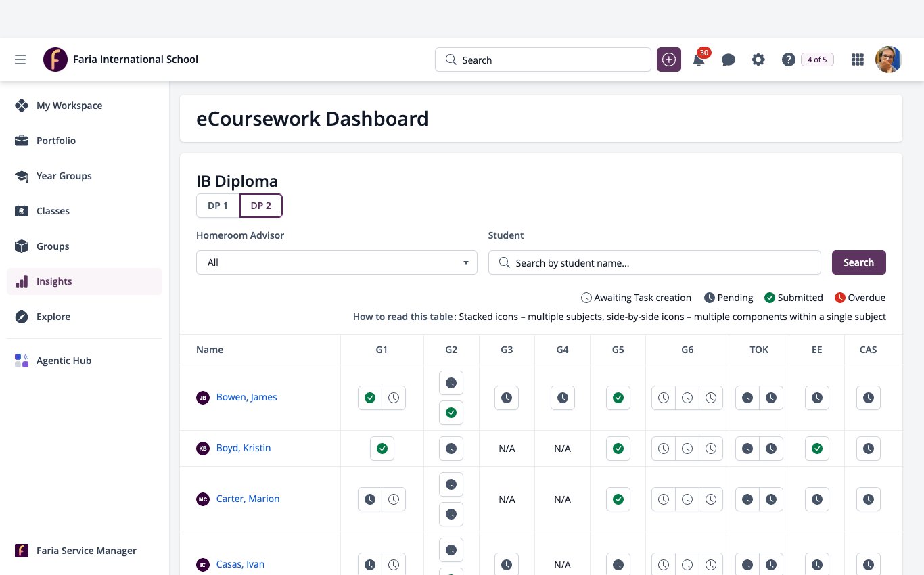
Task: Open Classes in sidebar
Action: pyautogui.click(x=85, y=211)
